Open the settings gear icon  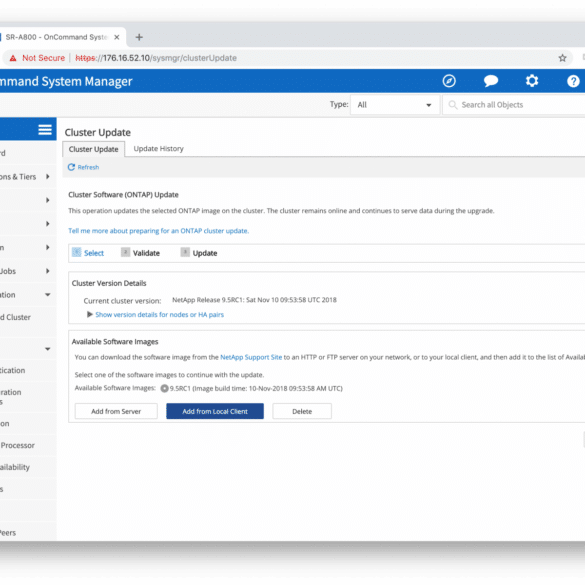tap(532, 81)
